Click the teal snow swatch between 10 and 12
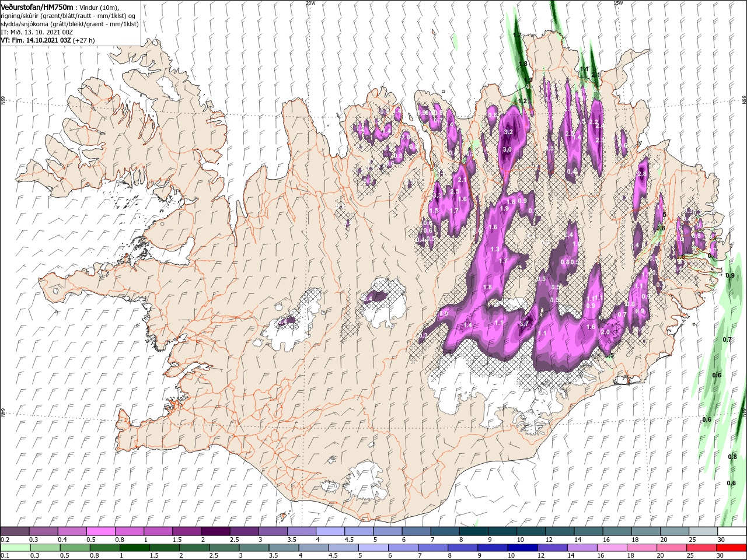This screenshot has height=560, width=747. [530, 531]
